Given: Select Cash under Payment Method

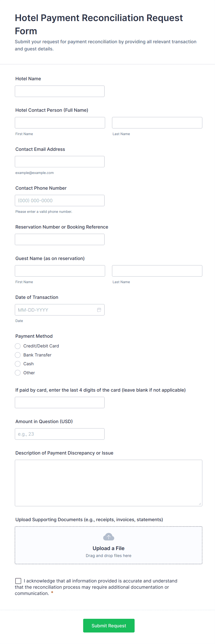Looking at the screenshot, I should pyautogui.click(x=18, y=364).
